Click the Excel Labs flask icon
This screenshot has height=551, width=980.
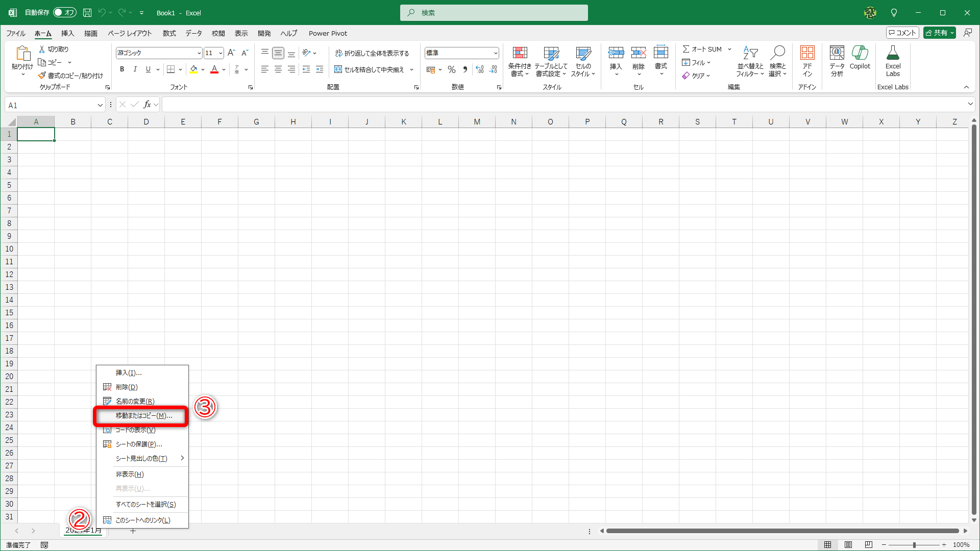pyautogui.click(x=893, y=54)
